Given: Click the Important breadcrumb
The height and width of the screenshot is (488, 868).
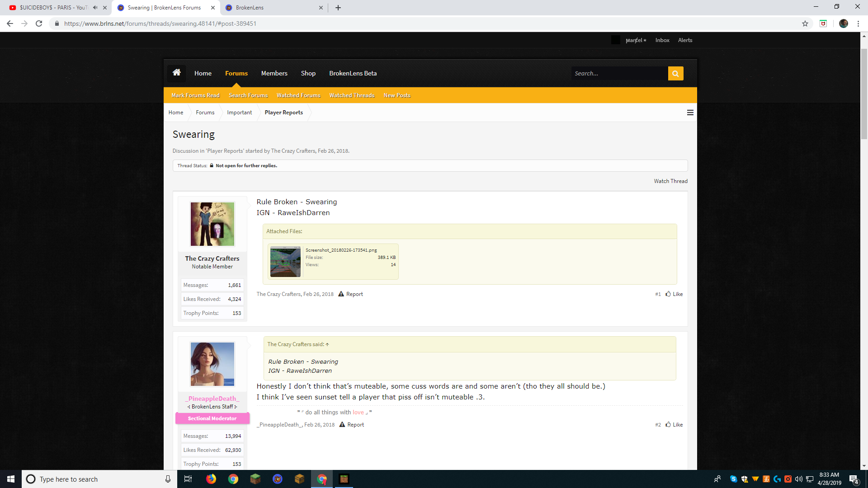Looking at the screenshot, I should pos(240,113).
